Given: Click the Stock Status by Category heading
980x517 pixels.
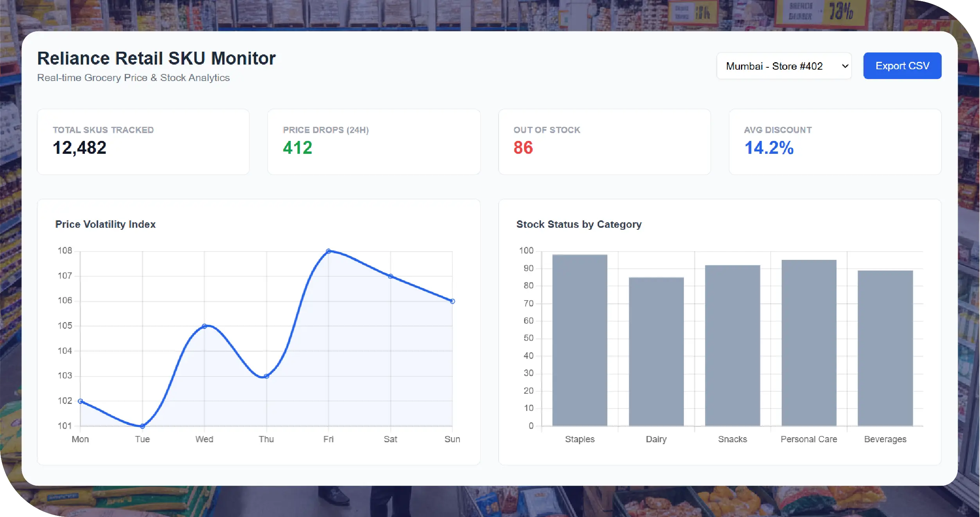Looking at the screenshot, I should coord(579,224).
